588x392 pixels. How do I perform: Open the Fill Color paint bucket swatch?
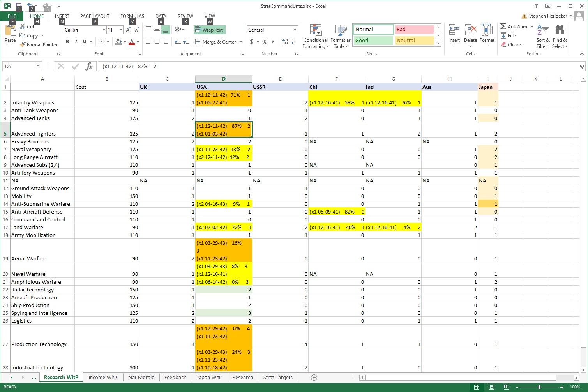(x=118, y=42)
